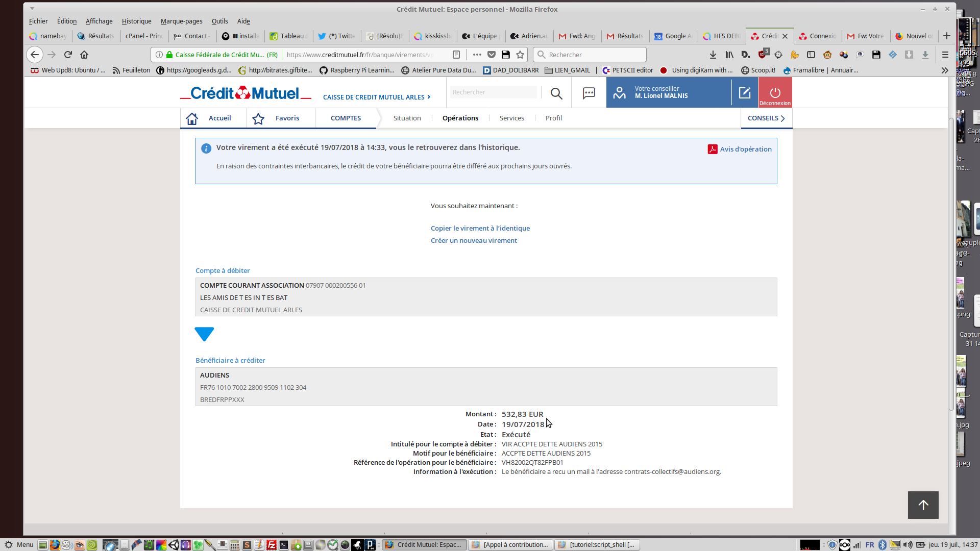Reload the page in Firefox

point(68,55)
